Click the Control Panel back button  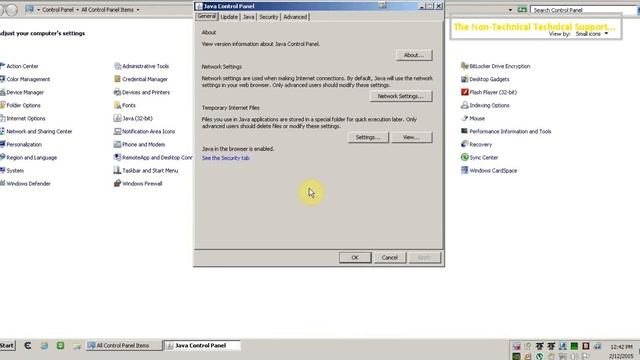[2, 10]
